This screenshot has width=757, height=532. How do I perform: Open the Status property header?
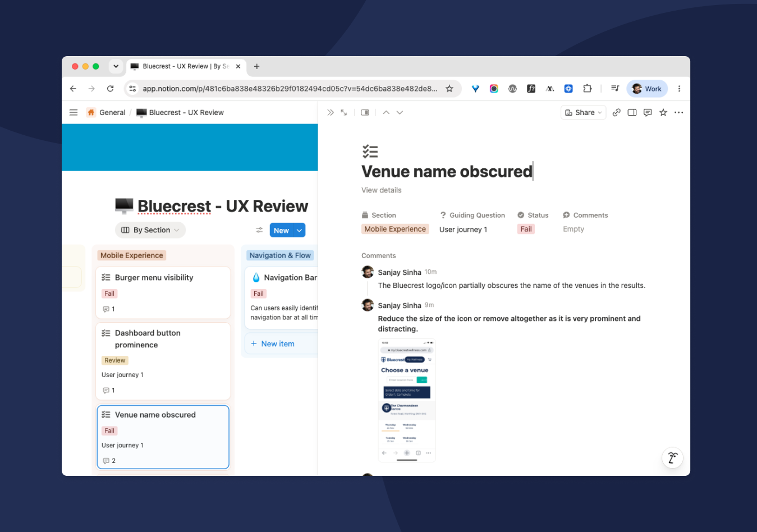click(533, 215)
